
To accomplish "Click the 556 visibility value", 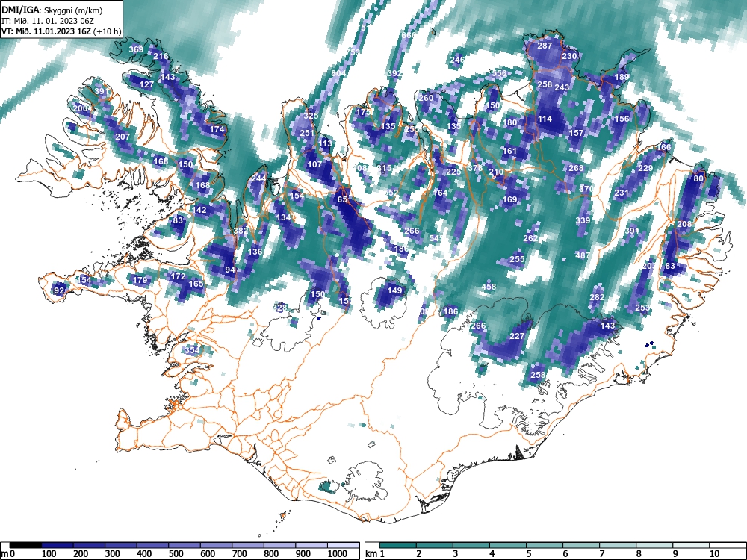I will tap(499, 73).
